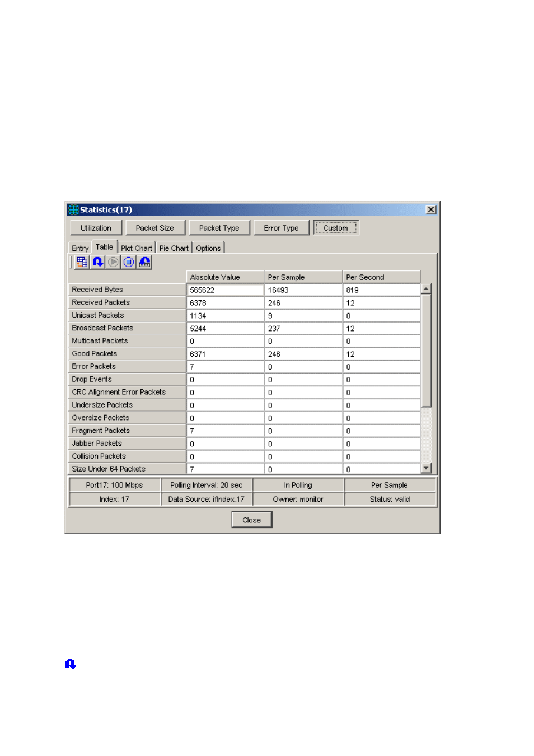Select the Error Packets row label

[x=127, y=367]
